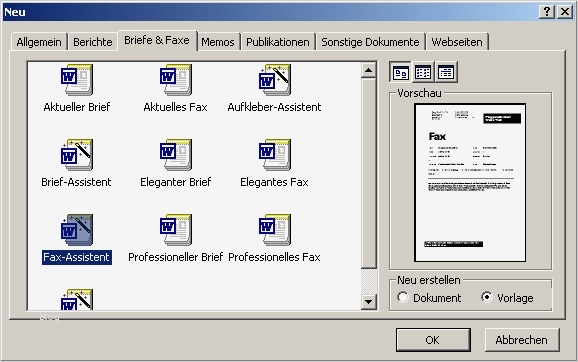Select the Aktuelles Fax template icon

pos(175,80)
